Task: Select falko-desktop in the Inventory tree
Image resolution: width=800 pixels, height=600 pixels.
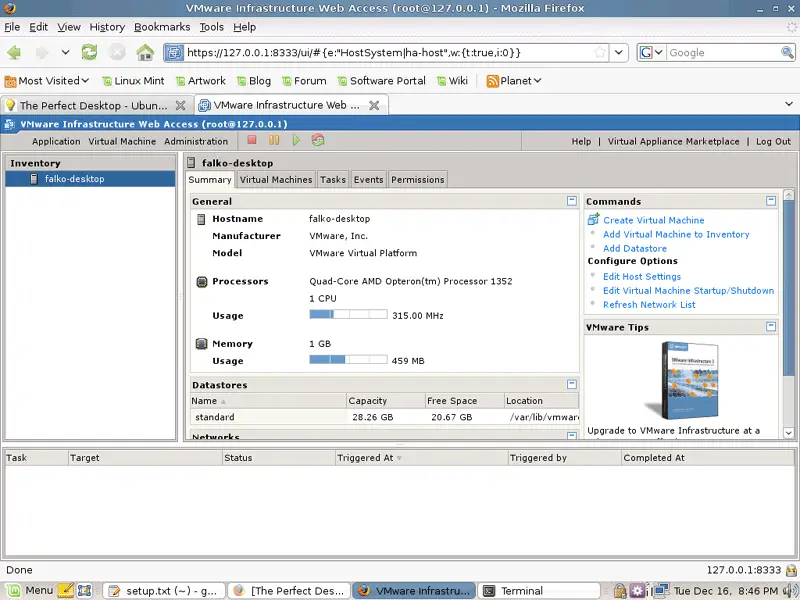Action: coord(90,179)
